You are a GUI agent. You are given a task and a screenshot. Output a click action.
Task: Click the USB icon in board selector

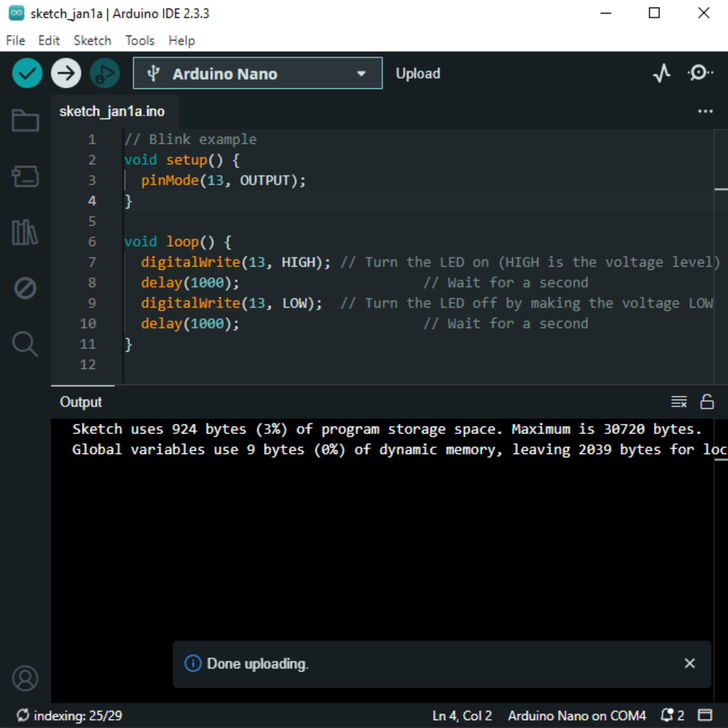point(153,73)
